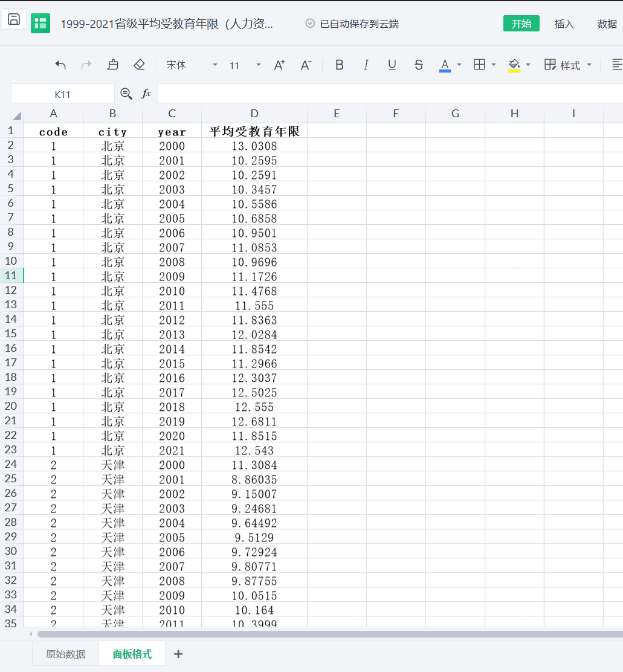Image resolution: width=623 pixels, height=672 pixels.
Task: Click the magnifier icon beside the name box
Action: point(126,94)
